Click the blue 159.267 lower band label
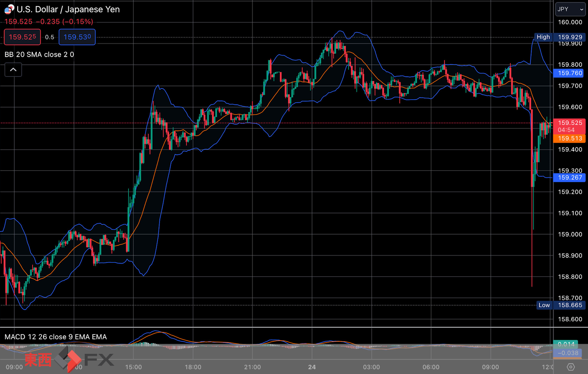This screenshot has height=374, width=588. (x=569, y=178)
